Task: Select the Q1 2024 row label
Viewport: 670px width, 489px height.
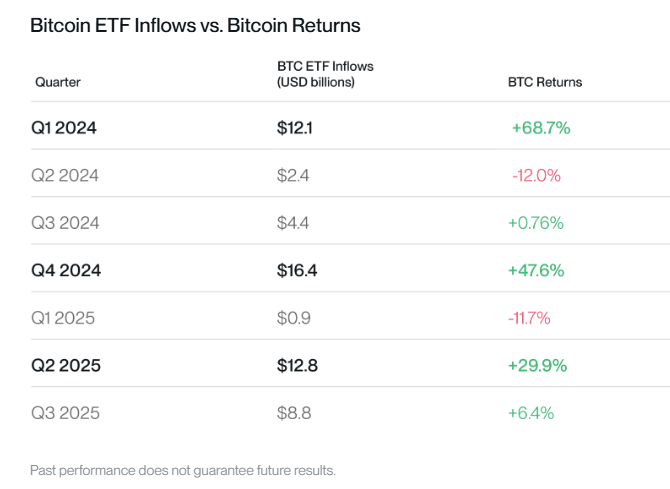Action: tap(63, 128)
